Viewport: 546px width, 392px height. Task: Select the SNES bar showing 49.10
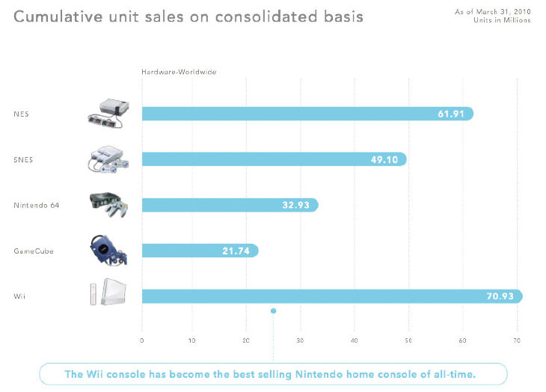point(273,159)
